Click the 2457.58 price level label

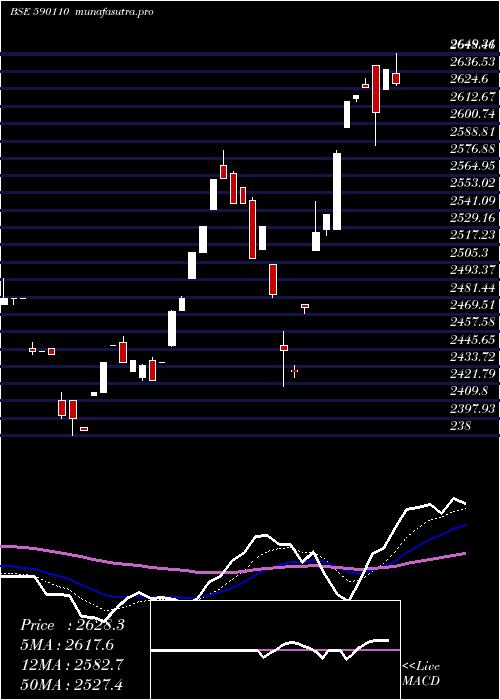pos(472,323)
